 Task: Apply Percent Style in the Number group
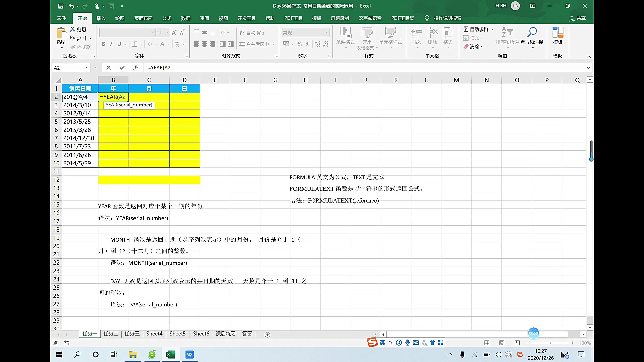(299, 44)
